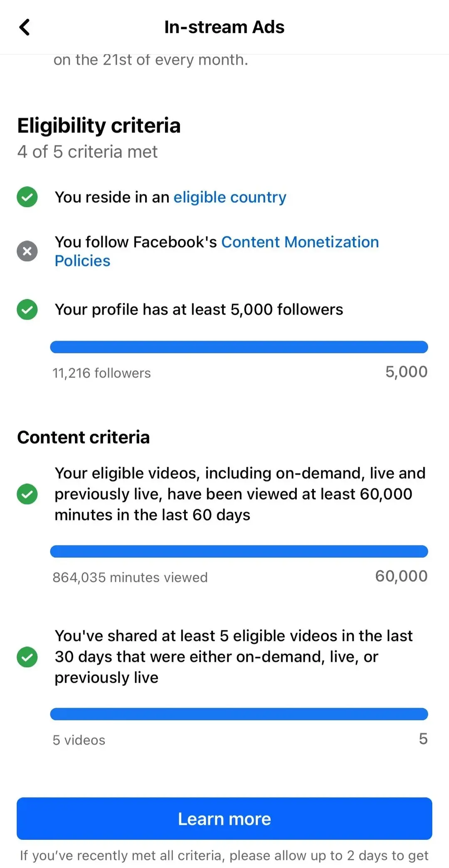
Task: Tap the gray X icon beside Content Monetization Policies
Action: tap(27, 251)
